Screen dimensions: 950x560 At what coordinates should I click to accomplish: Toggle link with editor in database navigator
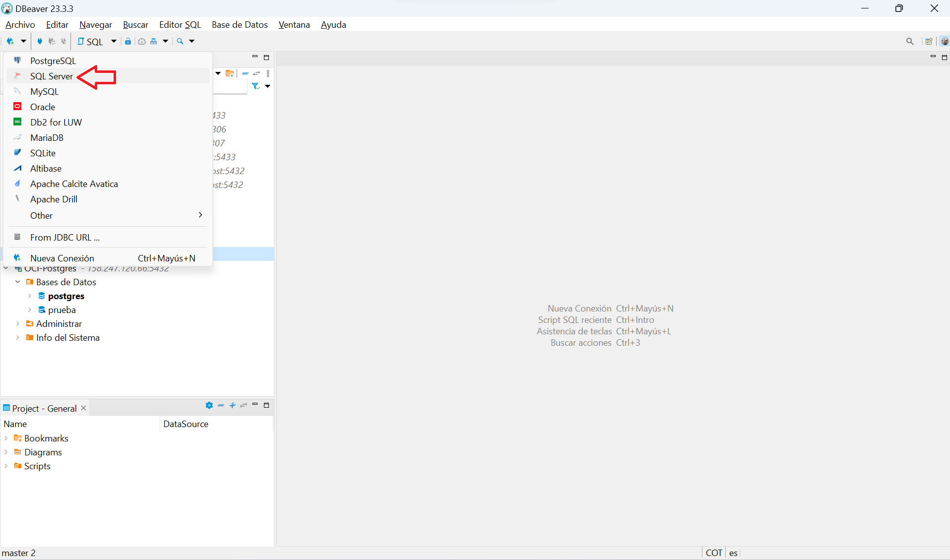point(256,73)
